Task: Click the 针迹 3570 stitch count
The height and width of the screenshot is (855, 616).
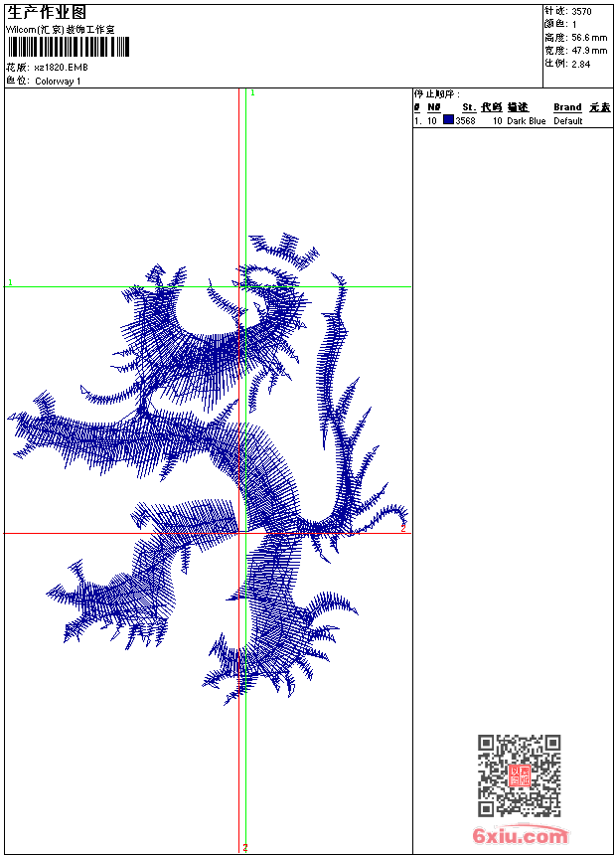Action: [569, 12]
